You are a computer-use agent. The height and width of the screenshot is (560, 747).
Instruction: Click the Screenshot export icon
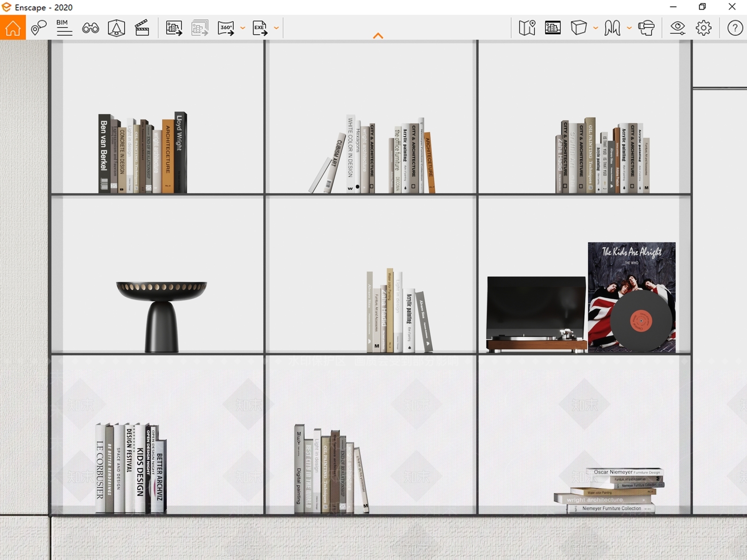click(x=174, y=28)
